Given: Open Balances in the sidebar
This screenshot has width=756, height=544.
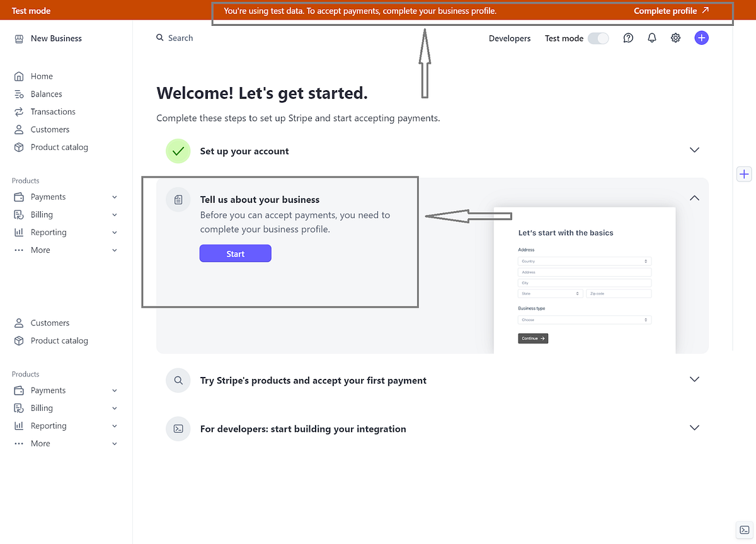Looking at the screenshot, I should pos(46,94).
